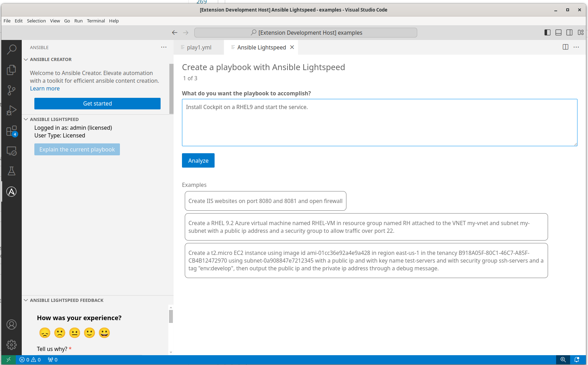This screenshot has height=365, width=588.
Task: Open Run and Debug view
Action: (x=12, y=110)
